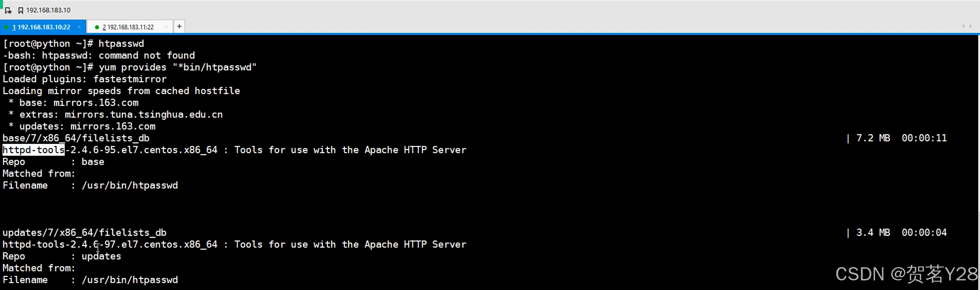Click the address text 192.168.183.10
This screenshot has height=290, width=980.
pos(48,10)
